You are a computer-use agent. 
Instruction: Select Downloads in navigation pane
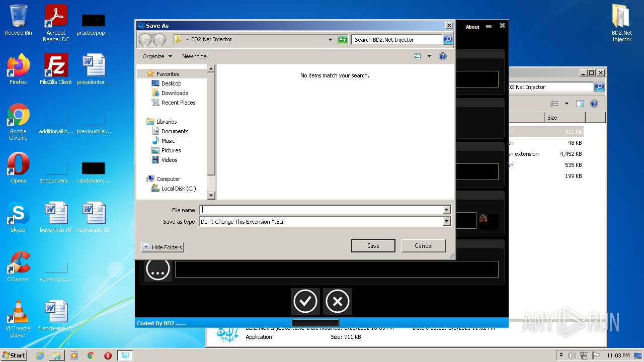coord(175,93)
